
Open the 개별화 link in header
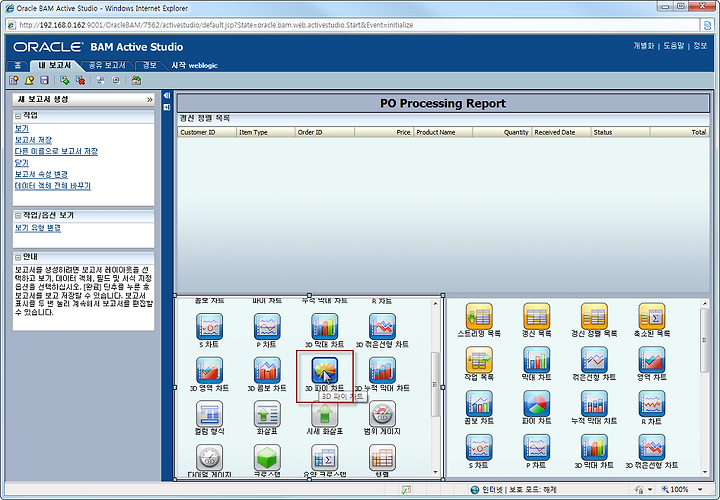[644, 46]
